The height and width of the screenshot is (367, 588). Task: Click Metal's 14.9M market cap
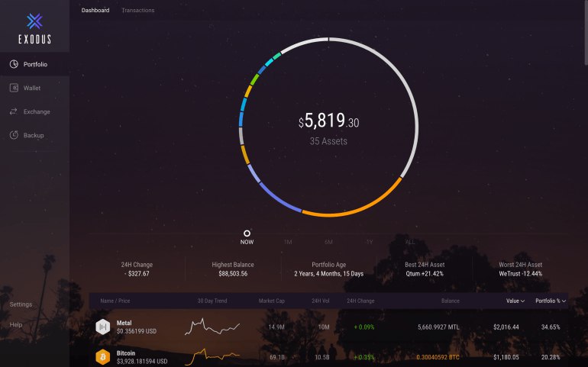(x=276, y=327)
